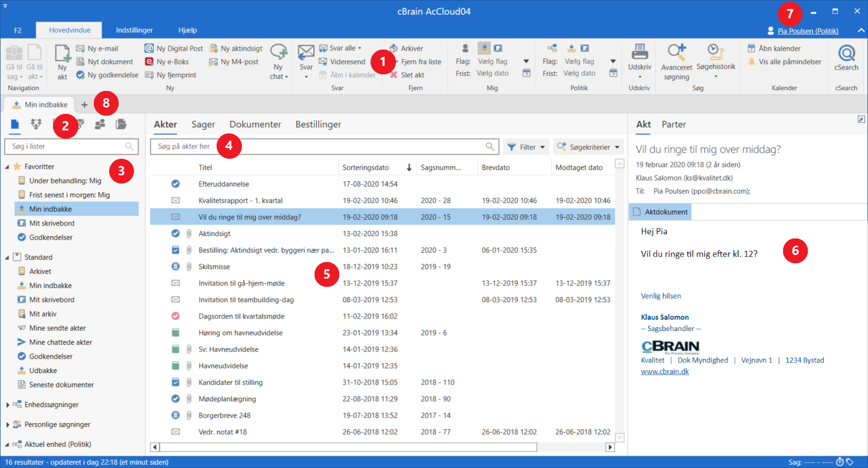Toggle the inbox icon in the Mig group

coord(484,48)
